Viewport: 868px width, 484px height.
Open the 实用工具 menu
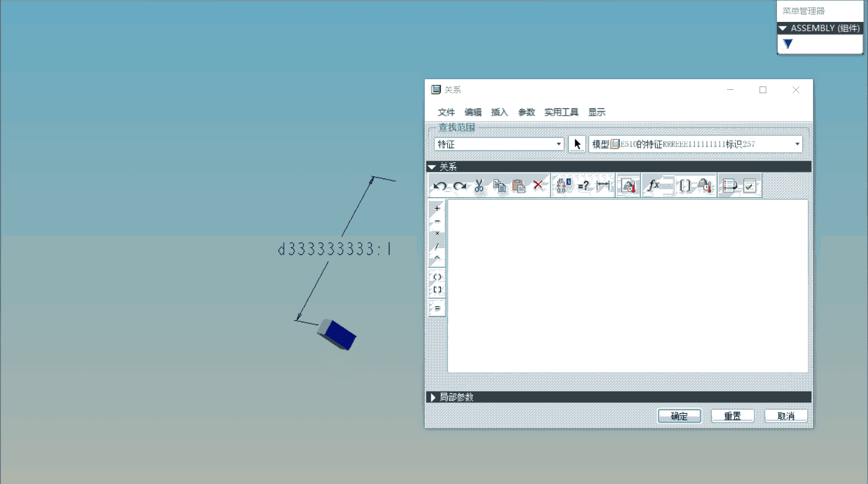[561, 112]
